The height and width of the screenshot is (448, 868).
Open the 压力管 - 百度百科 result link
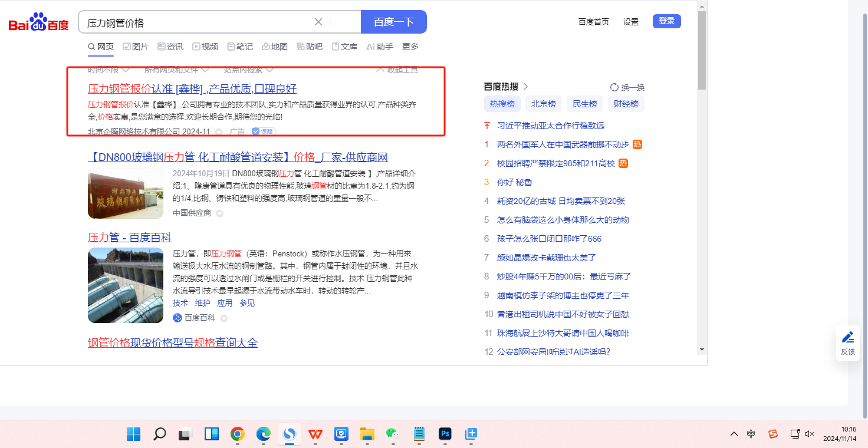(130, 237)
